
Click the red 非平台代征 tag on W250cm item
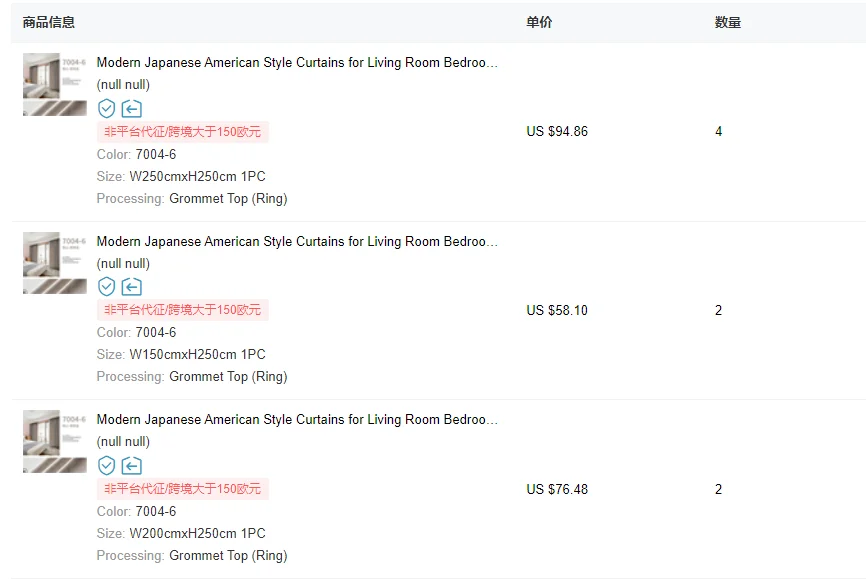click(x=183, y=132)
